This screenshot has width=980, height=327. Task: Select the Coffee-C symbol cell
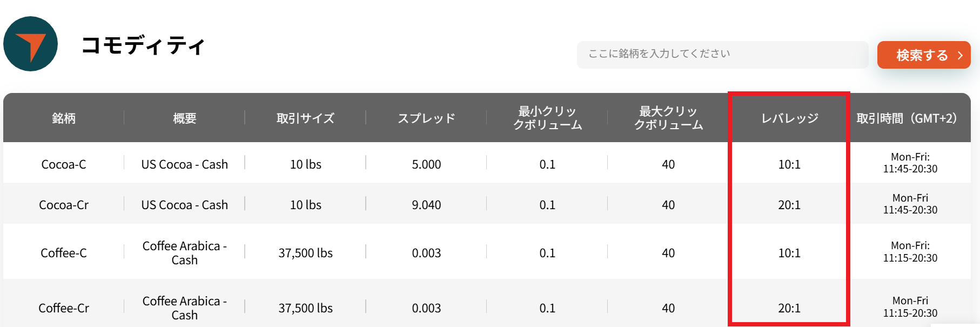click(64, 253)
